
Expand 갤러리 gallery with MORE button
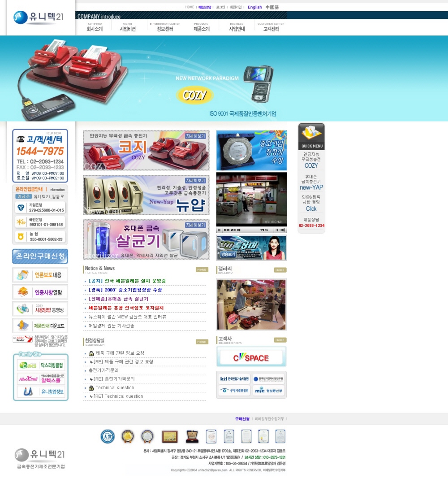tap(280, 270)
